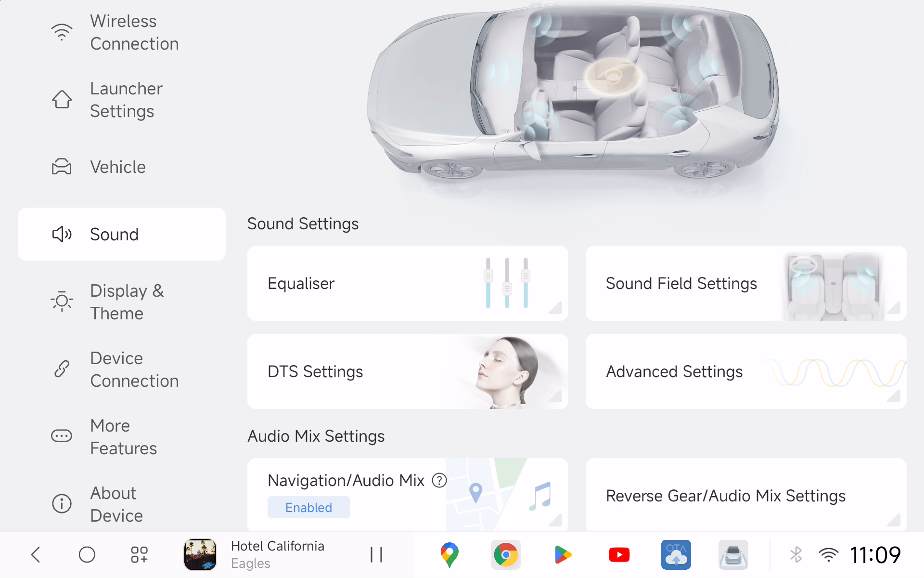924x578 pixels.
Task: Pause the Hotel California track
Action: pos(376,554)
